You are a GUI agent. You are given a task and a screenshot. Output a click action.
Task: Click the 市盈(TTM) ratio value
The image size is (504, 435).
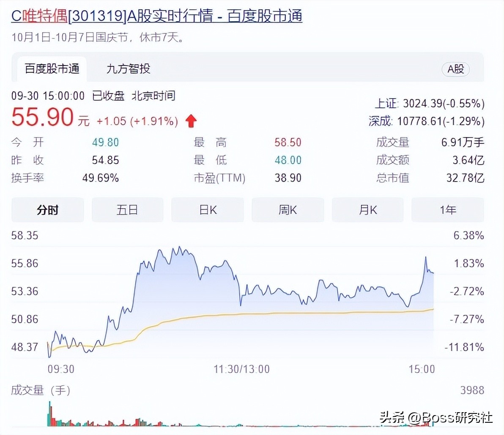tap(288, 178)
